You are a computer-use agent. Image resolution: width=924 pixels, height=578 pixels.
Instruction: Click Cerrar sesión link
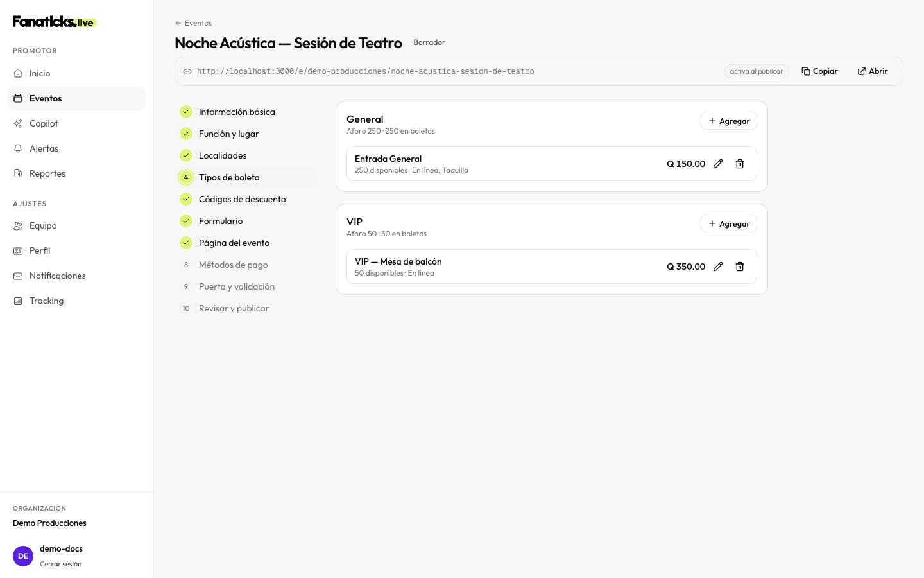click(60, 564)
